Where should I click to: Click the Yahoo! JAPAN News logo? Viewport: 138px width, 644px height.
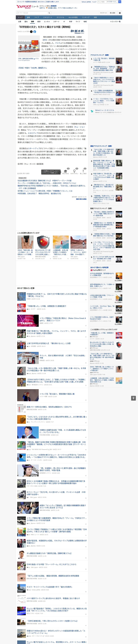27,7
